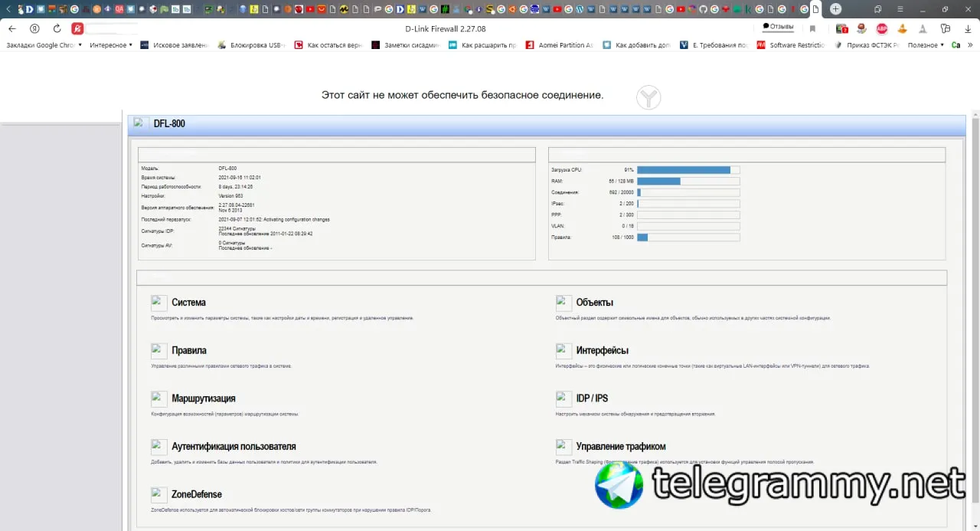
Task: Open bookmark Заметки сисадмина
Action: (x=406, y=45)
